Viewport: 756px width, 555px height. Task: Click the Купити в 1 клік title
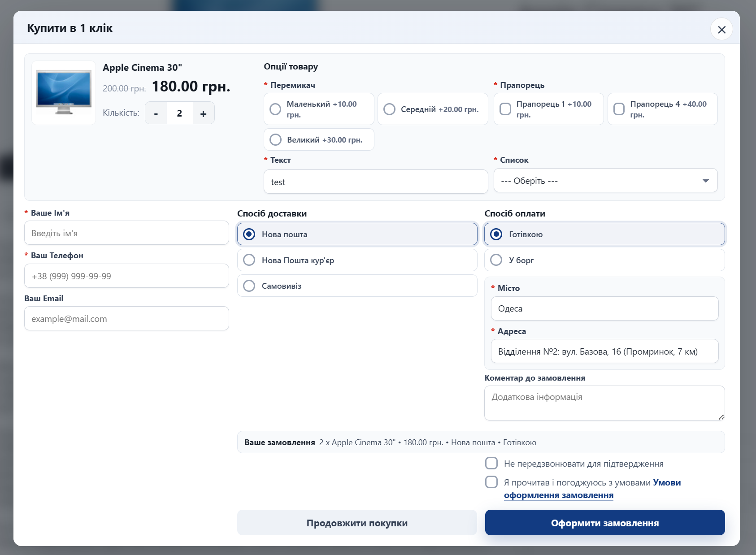70,28
